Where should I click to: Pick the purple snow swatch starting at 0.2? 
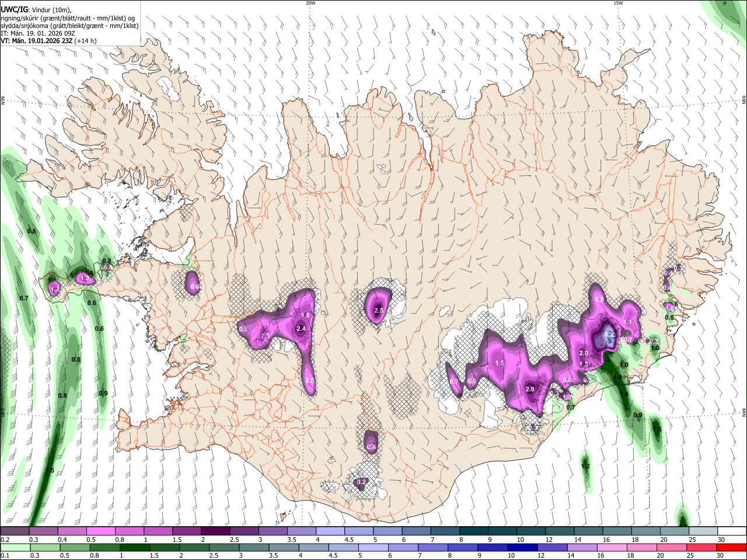click(14, 531)
